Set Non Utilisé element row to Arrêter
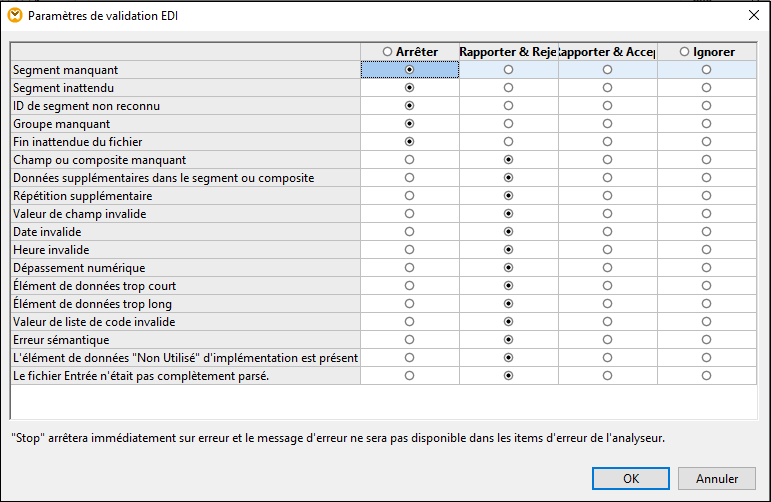This screenshot has height=502, width=771. pos(409,358)
